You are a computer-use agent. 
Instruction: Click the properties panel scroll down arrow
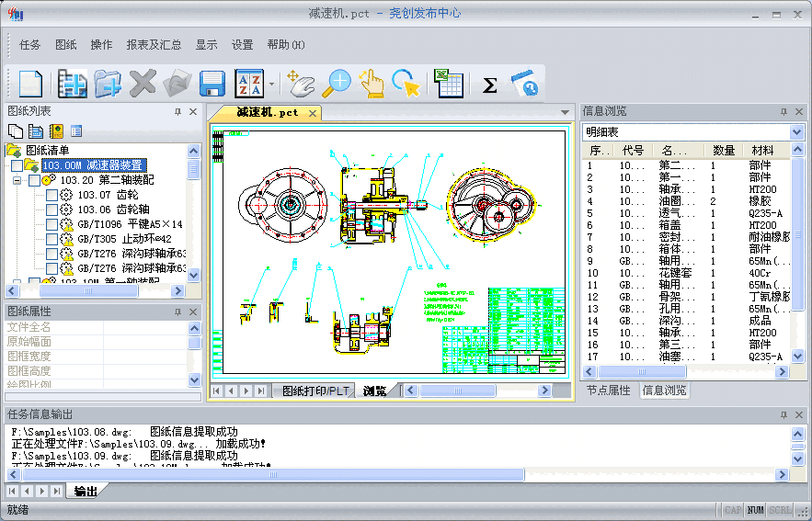tap(194, 379)
